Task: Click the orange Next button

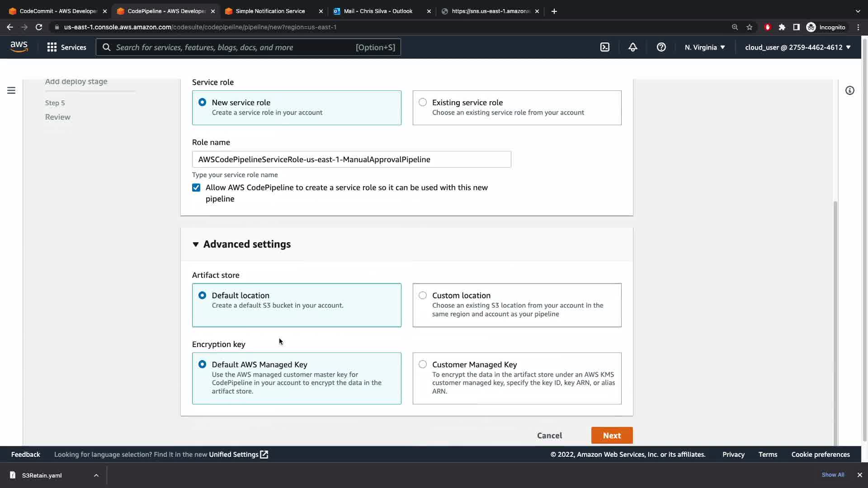Action: coord(612,436)
